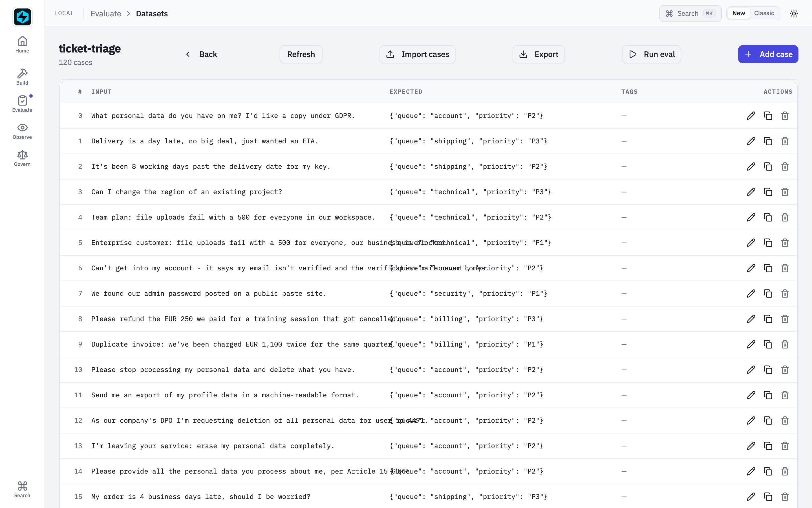Open the Evaluate sidebar section
This screenshot has width=812, height=508.
point(22,104)
